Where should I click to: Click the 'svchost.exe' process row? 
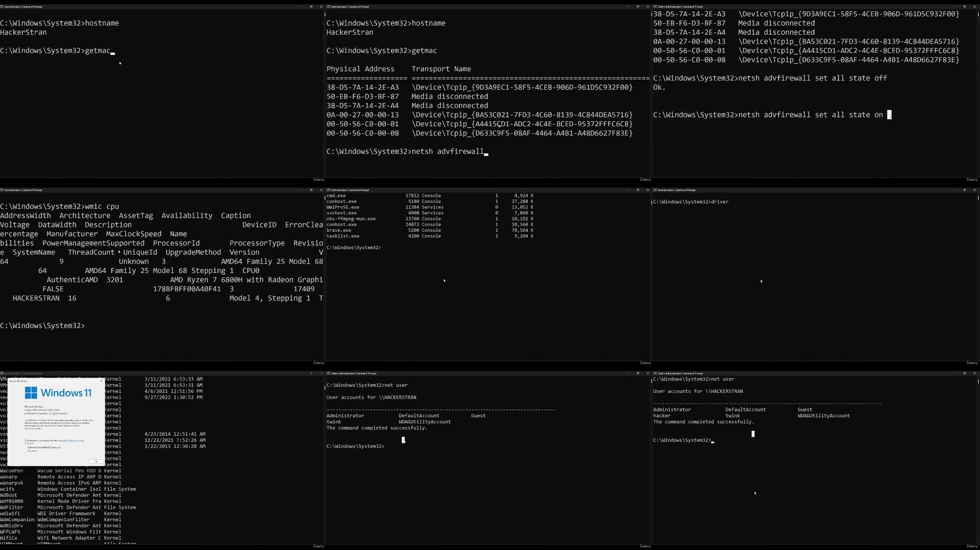tap(430, 213)
